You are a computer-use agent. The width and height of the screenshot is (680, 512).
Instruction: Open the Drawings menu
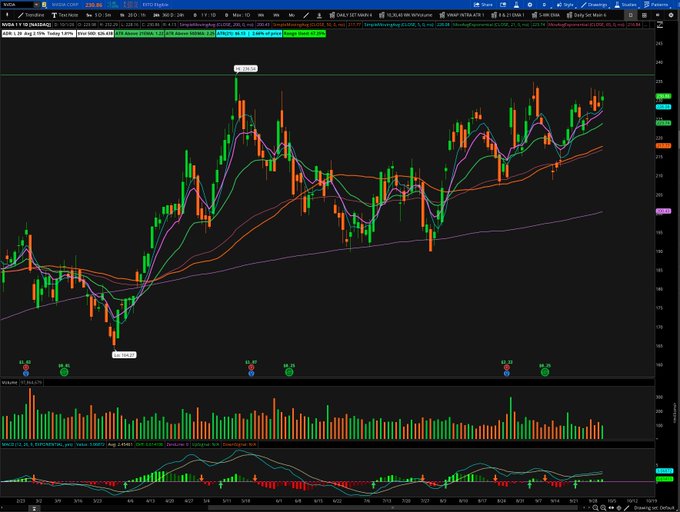coord(594,5)
